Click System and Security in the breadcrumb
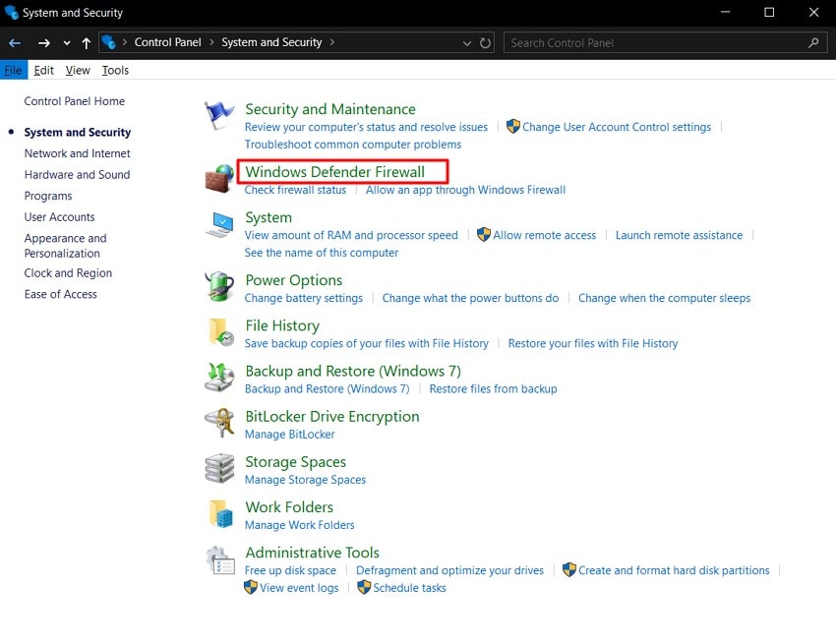Image resolution: width=836 pixels, height=644 pixels. (271, 42)
